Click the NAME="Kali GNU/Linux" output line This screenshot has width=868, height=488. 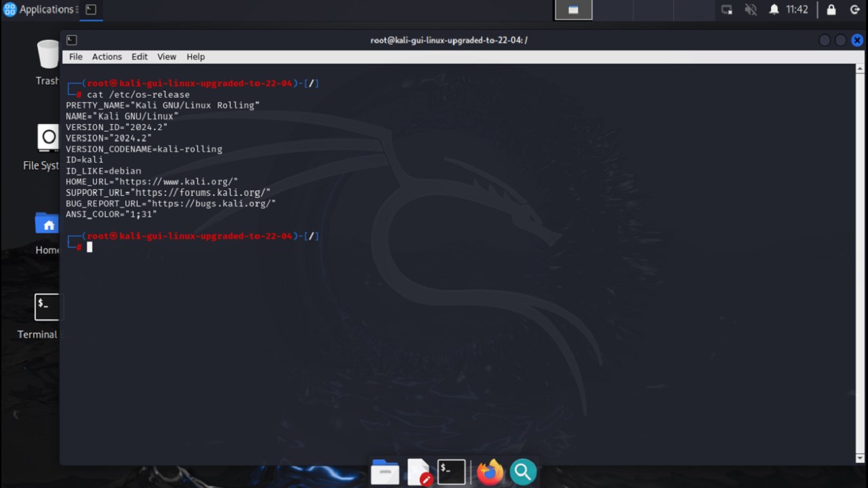(122, 116)
